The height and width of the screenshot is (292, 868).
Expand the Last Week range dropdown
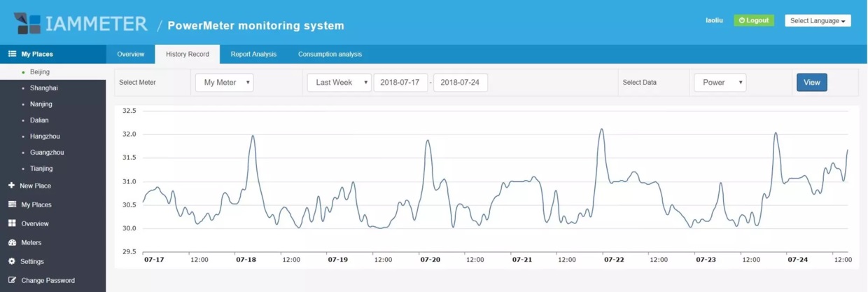click(x=339, y=83)
